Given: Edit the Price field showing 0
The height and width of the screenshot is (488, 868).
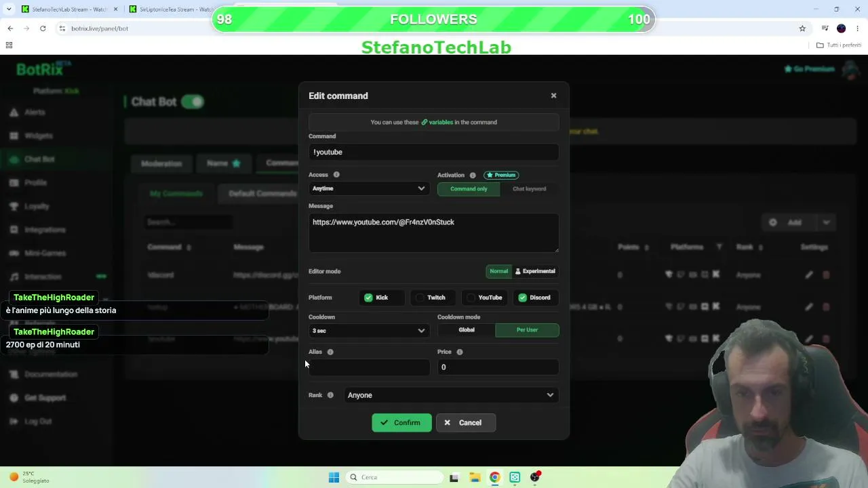Looking at the screenshot, I should pos(498,367).
